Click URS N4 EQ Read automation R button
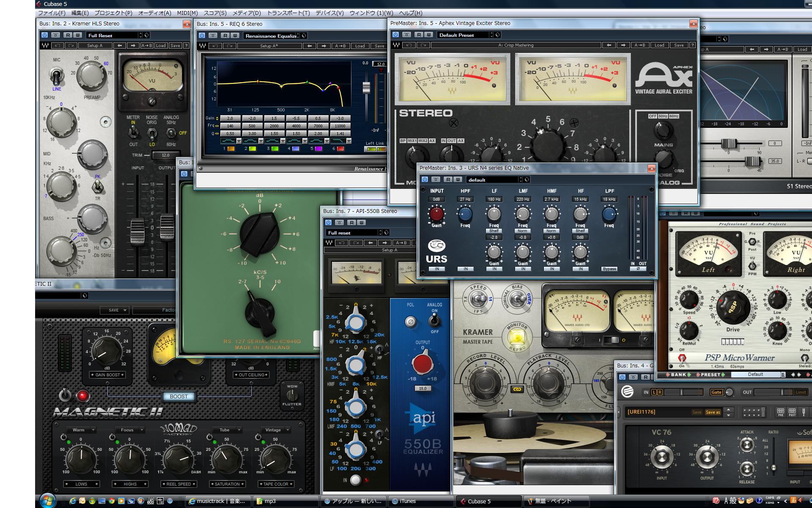812x508 pixels. point(448,179)
